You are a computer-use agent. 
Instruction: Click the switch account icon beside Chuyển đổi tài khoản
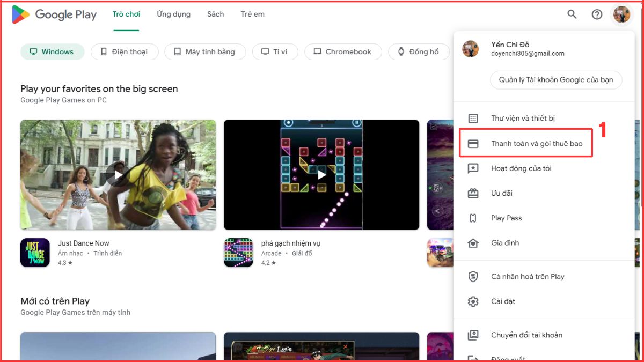tap(473, 335)
